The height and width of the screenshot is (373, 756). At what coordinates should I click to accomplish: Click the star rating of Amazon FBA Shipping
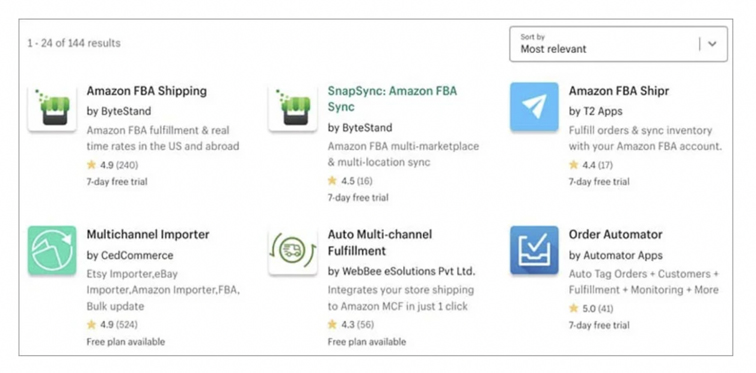coord(112,165)
